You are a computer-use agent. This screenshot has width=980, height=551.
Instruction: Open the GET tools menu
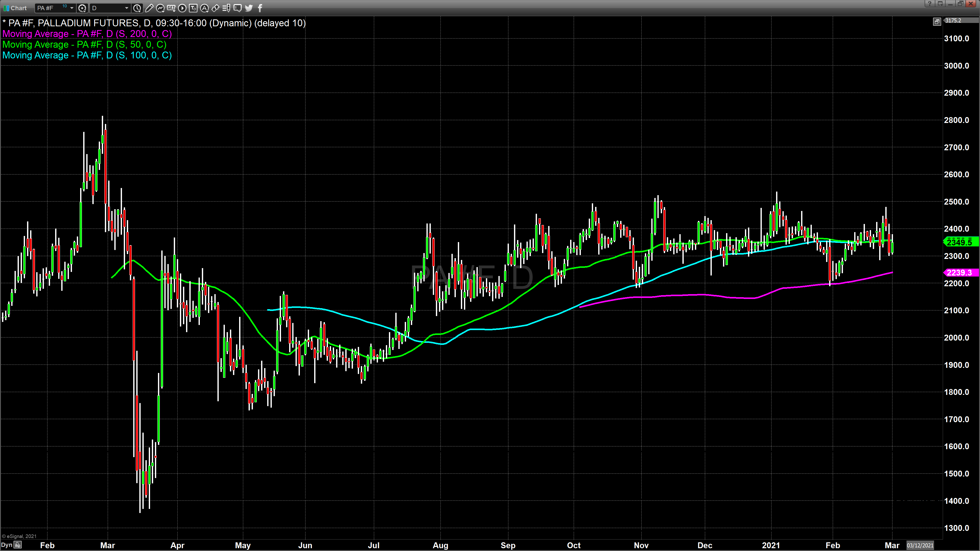point(171,8)
